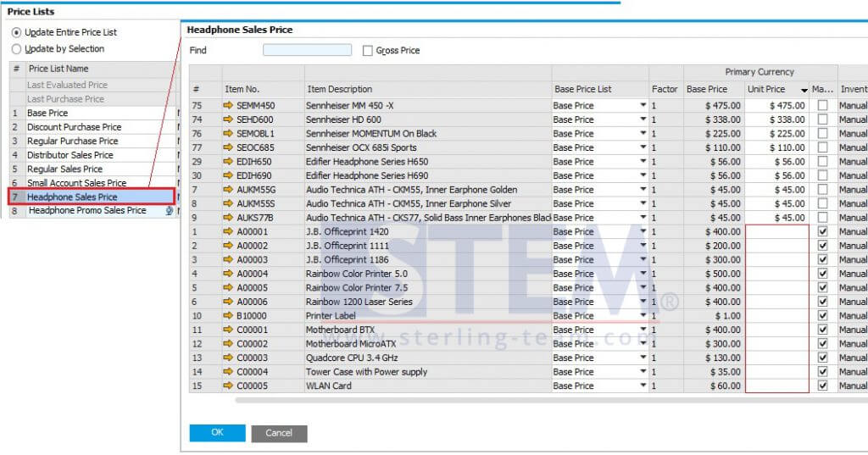868x455 pixels.
Task: Open Base Price List dropdown for J.B. Officeprint 1111
Action: [643, 245]
